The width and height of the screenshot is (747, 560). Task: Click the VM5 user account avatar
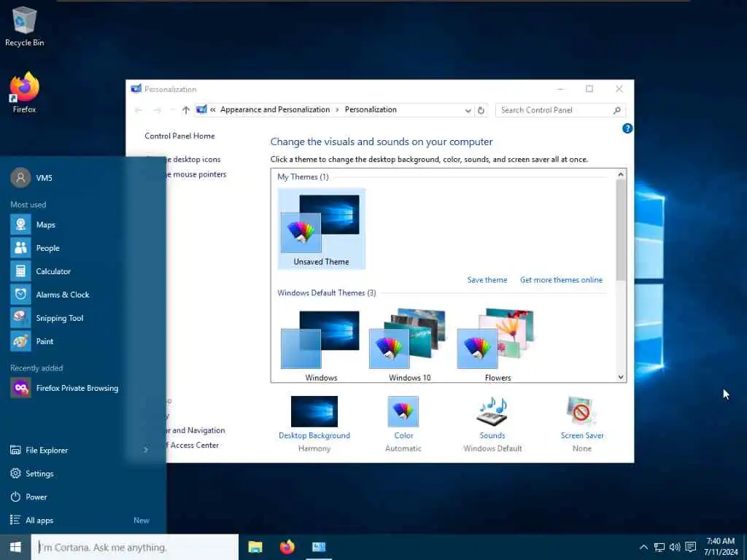20,178
